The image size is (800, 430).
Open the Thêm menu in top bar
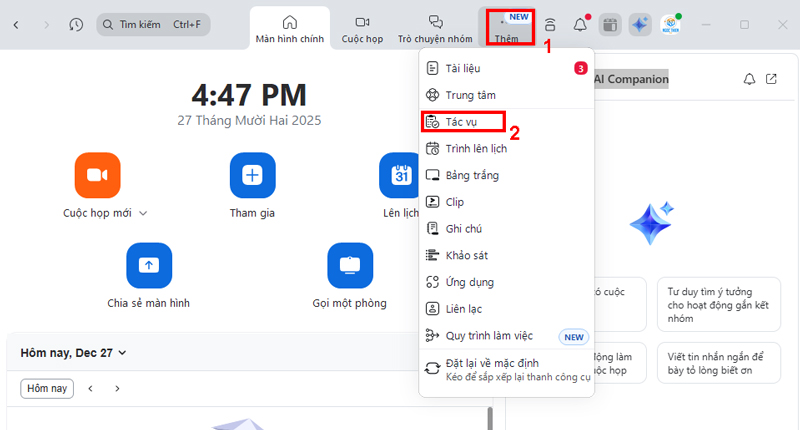tap(510, 26)
